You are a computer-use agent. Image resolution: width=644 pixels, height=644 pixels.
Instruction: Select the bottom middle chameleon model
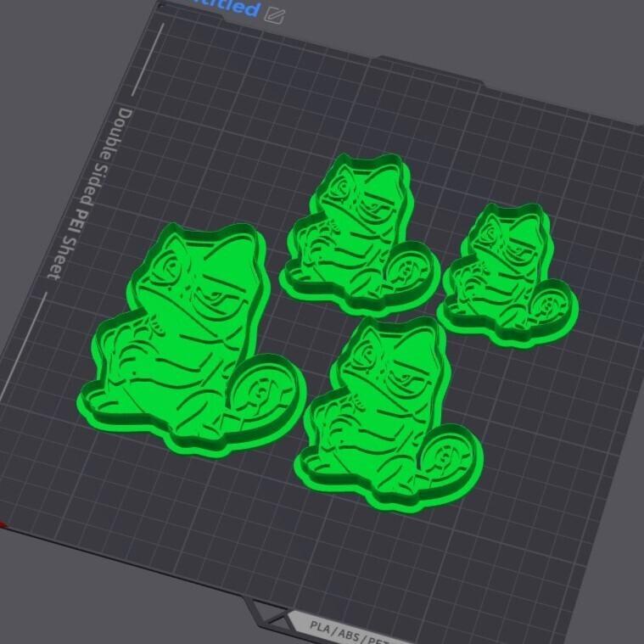[389, 414]
